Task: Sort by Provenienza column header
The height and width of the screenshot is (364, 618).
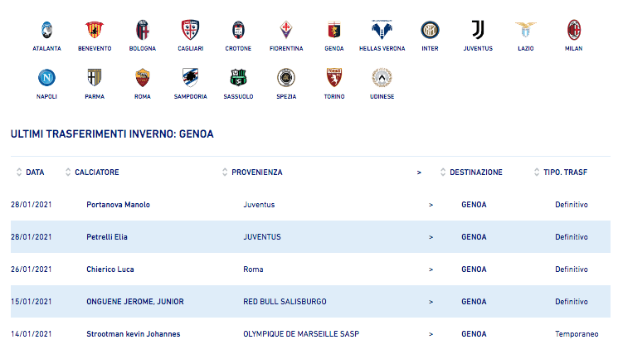Action: [256, 172]
